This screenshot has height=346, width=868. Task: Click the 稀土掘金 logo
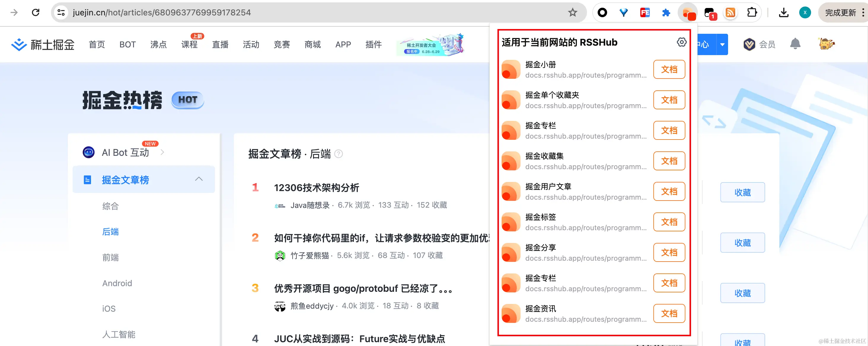click(42, 44)
